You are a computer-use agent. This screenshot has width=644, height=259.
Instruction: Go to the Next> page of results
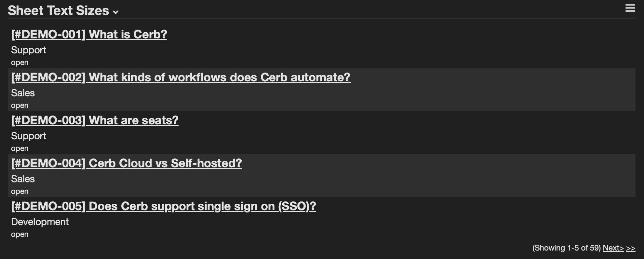[613, 248]
